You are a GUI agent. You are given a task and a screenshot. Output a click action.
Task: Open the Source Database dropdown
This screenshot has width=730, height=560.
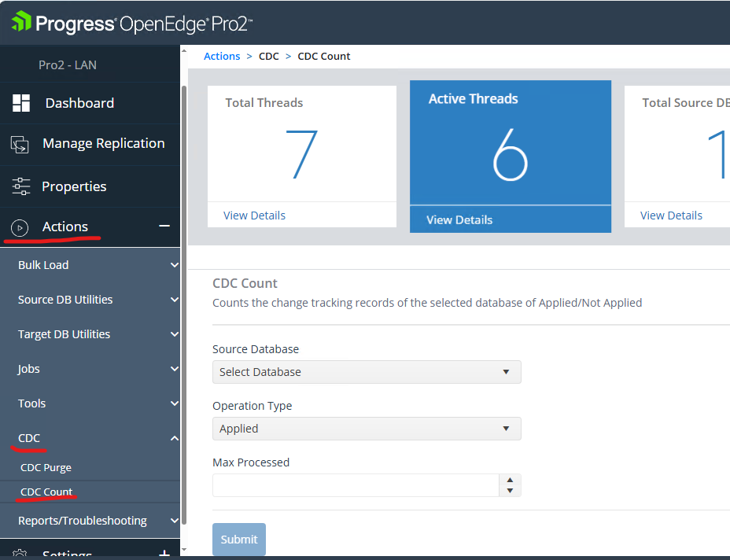point(367,372)
